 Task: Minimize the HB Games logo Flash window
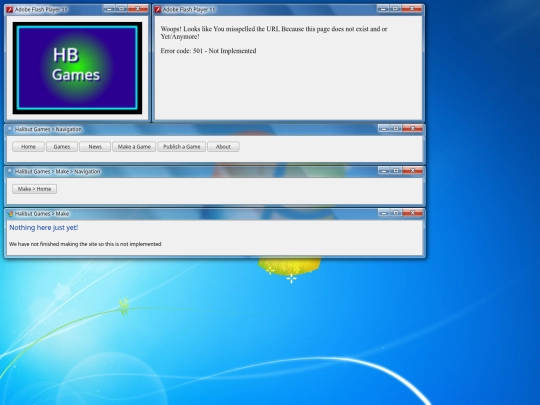tap(109, 9)
